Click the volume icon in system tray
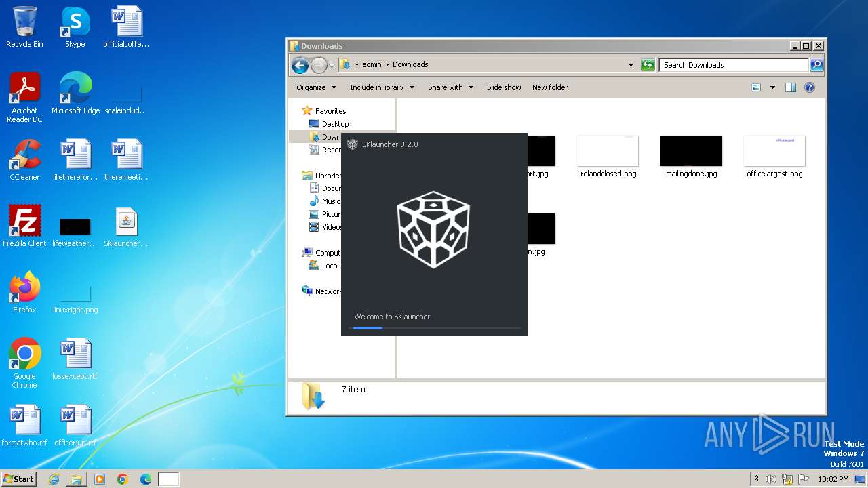The width and height of the screenshot is (868, 488). click(x=771, y=479)
